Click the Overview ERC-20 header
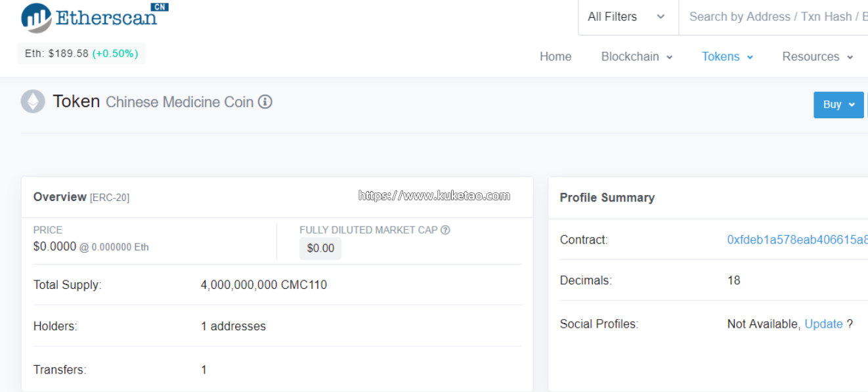Image resolution: width=868 pixels, height=392 pixels. click(81, 197)
